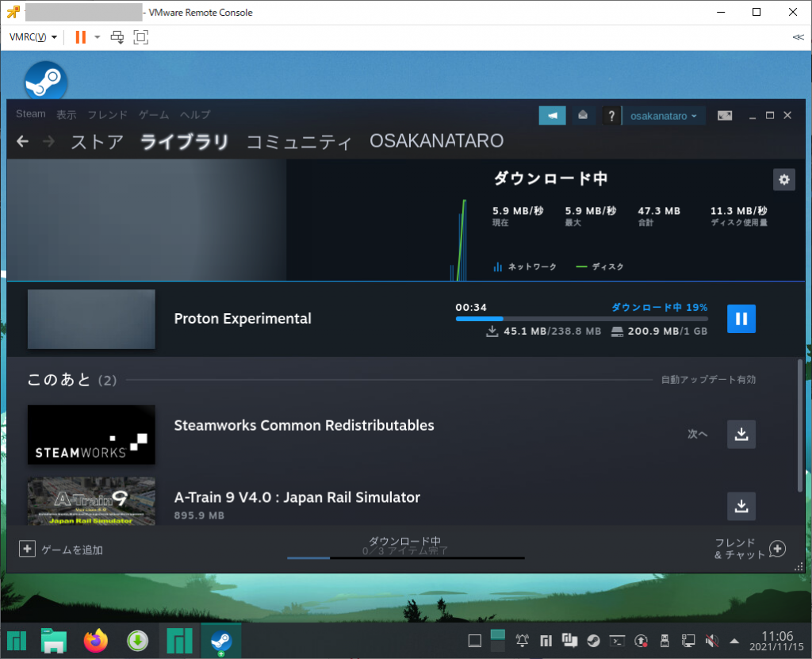The image size is (812, 659).
Task: Open Steam announcements megaphone button
Action: pyautogui.click(x=552, y=116)
